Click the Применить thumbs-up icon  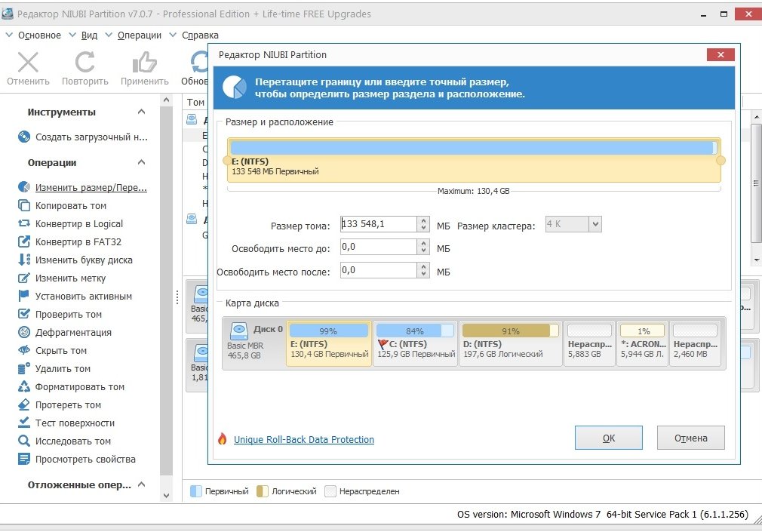click(144, 63)
